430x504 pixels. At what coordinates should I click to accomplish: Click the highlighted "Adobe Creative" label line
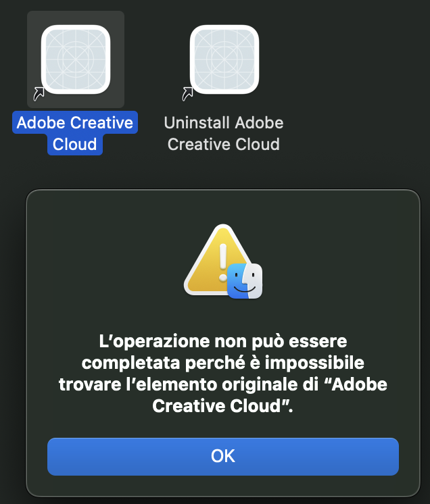click(x=75, y=123)
